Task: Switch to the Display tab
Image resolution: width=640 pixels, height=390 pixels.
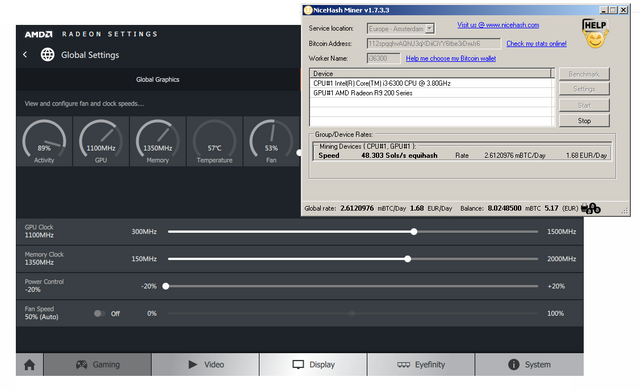Action: (313, 364)
